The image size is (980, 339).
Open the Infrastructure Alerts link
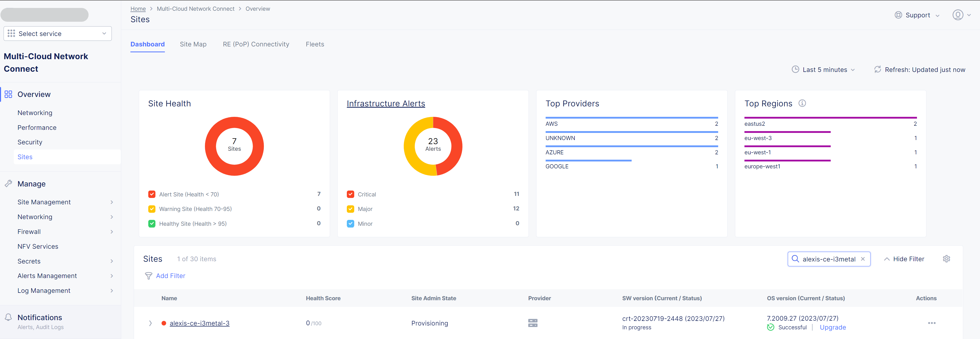click(x=385, y=104)
